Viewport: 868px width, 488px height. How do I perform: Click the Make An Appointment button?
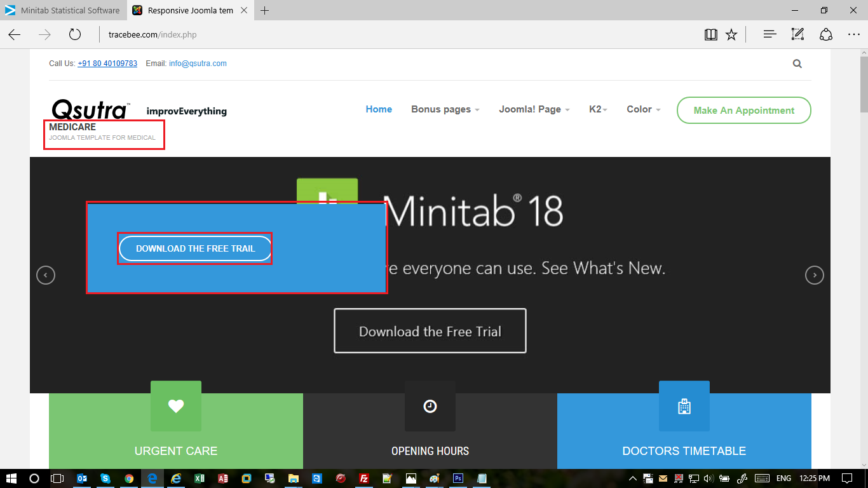pos(743,111)
